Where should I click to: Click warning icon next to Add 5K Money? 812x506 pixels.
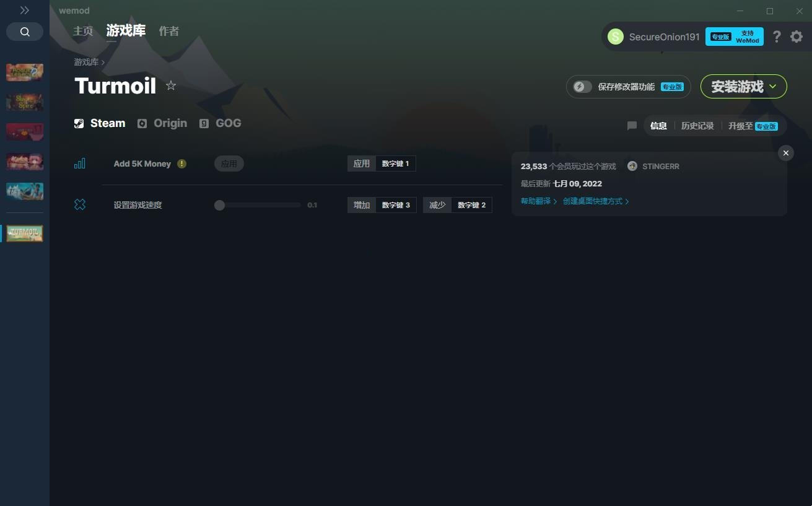click(181, 164)
